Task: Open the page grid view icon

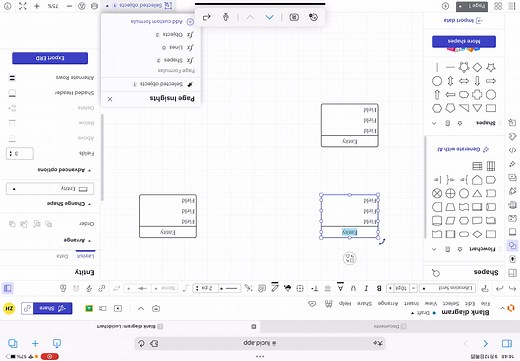Action: [498, 6]
